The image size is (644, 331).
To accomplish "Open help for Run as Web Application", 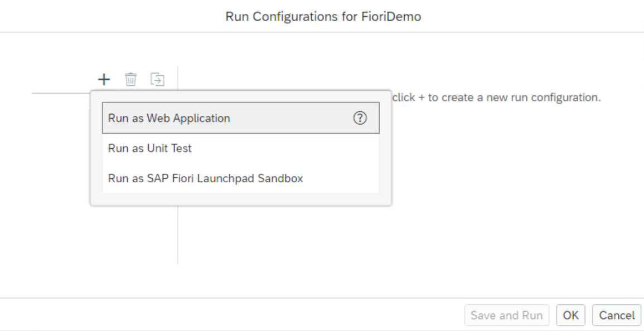I will coord(360,118).
